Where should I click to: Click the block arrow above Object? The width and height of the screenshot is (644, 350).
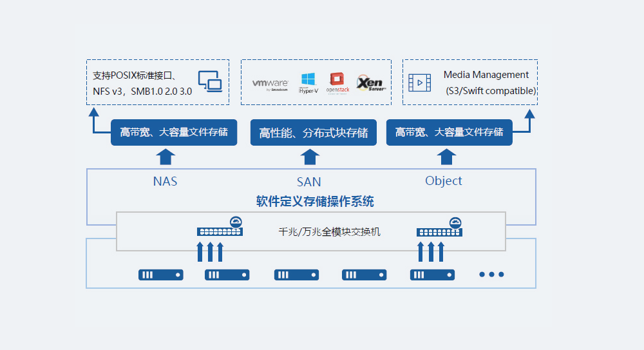click(446, 157)
